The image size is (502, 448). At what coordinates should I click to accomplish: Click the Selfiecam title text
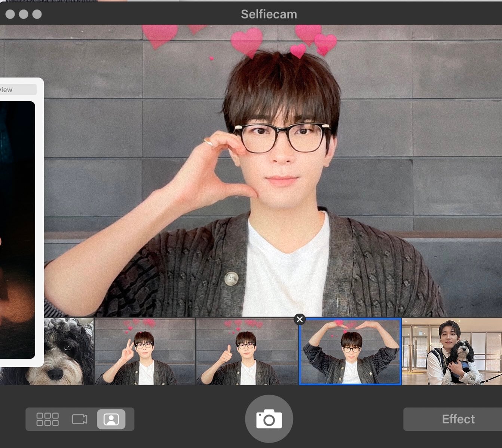pos(269,14)
